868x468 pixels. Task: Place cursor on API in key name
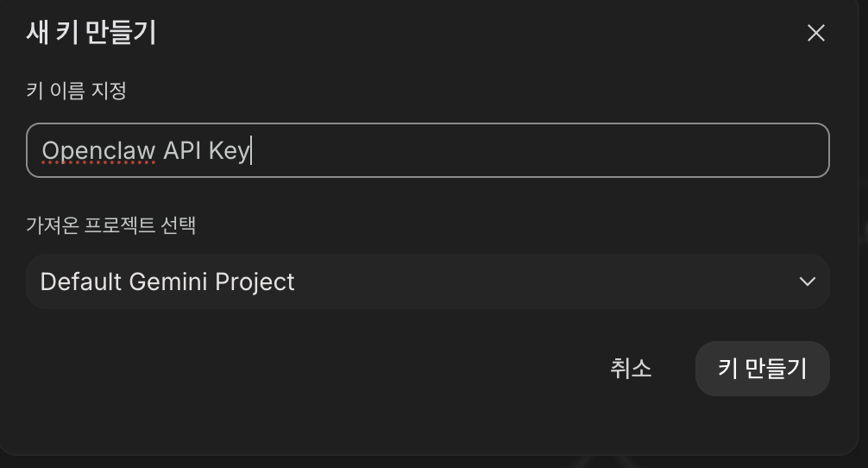pos(181,150)
